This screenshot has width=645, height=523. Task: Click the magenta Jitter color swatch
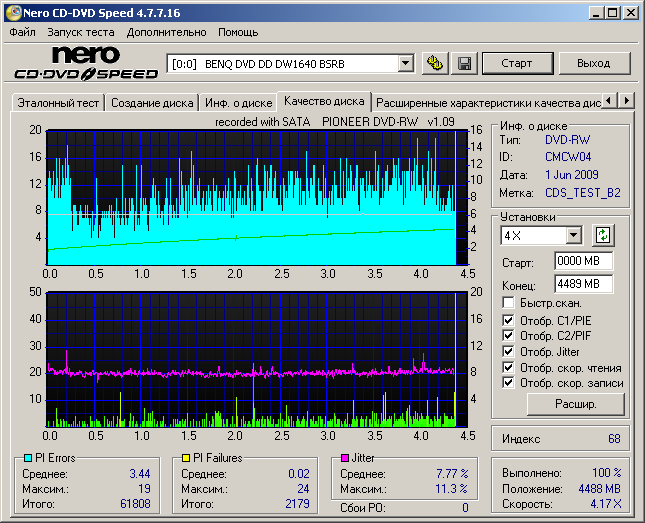pos(345,458)
